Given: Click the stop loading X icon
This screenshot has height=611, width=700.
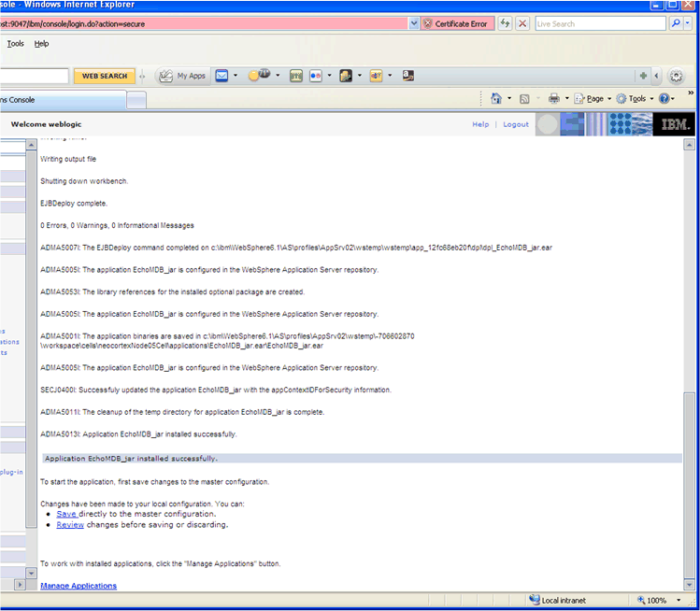Looking at the screenshot, I should (522, 23).
